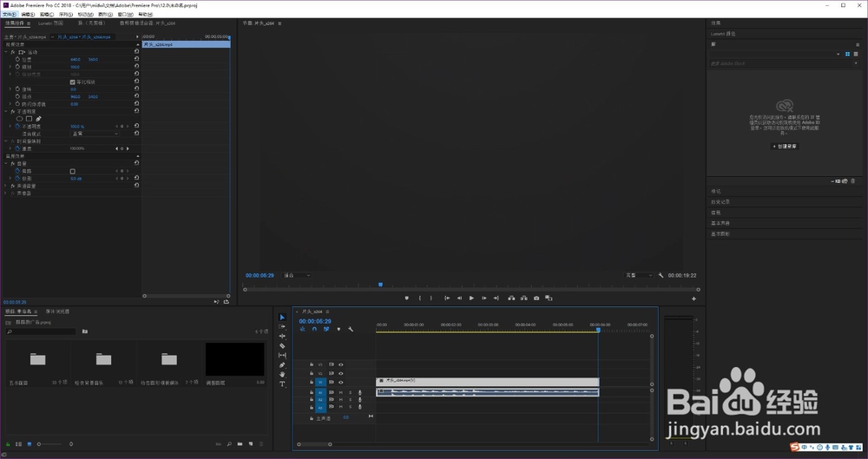Expand Channel Volume effect
868x459 pixels.
click(6, 186)
